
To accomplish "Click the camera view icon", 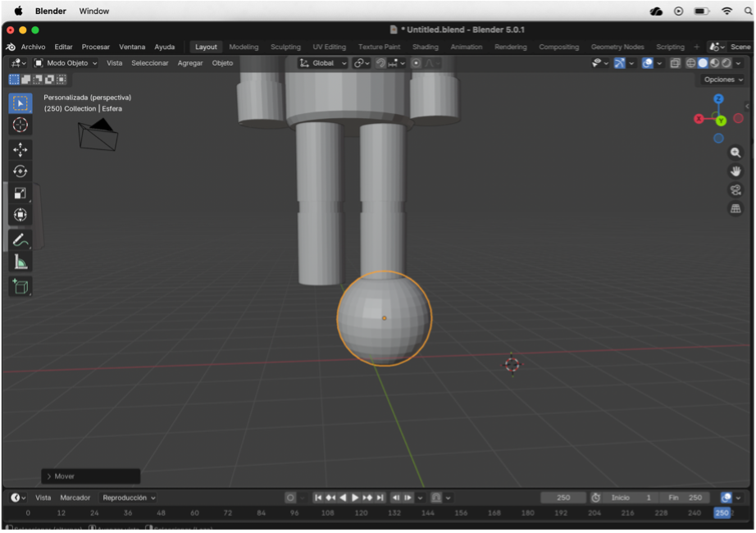I will (736, 190).
